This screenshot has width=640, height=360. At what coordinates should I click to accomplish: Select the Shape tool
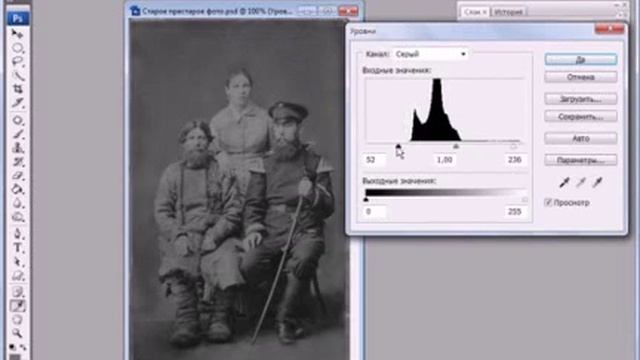(x=18, y=276)
